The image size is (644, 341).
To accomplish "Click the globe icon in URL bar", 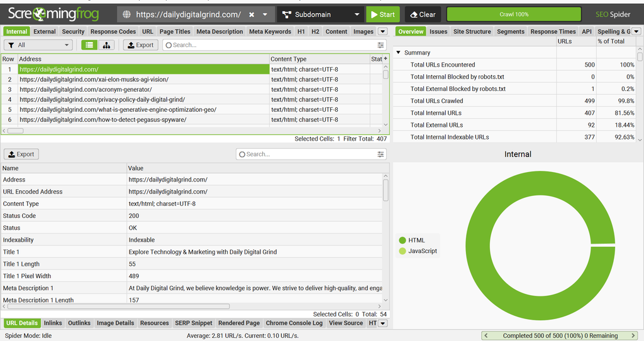I will pyautogui.click(x=126, y=15).
